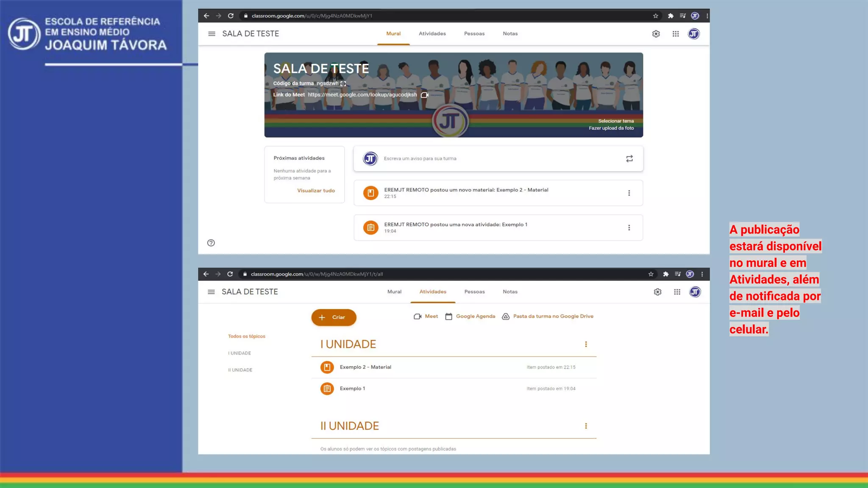Open the II UNIDADE topic heading
This screenshot has height=488, width=868.
click(x=350, y=426)
